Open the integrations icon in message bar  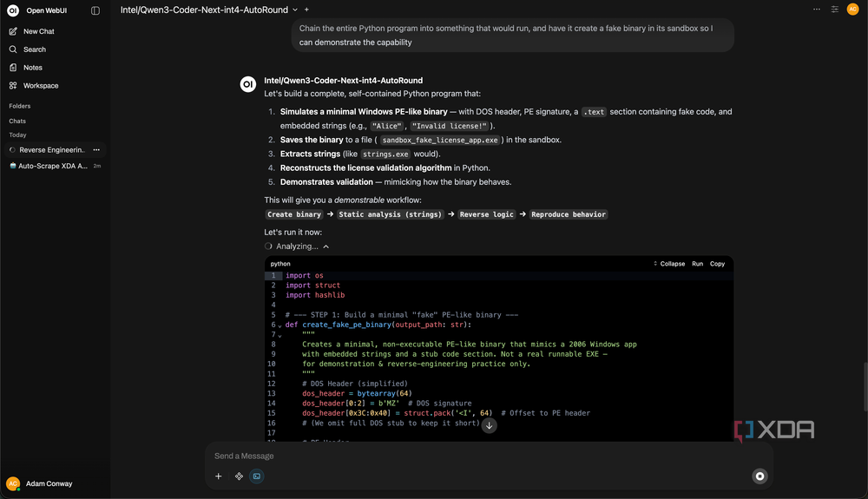tap(239, 476)
